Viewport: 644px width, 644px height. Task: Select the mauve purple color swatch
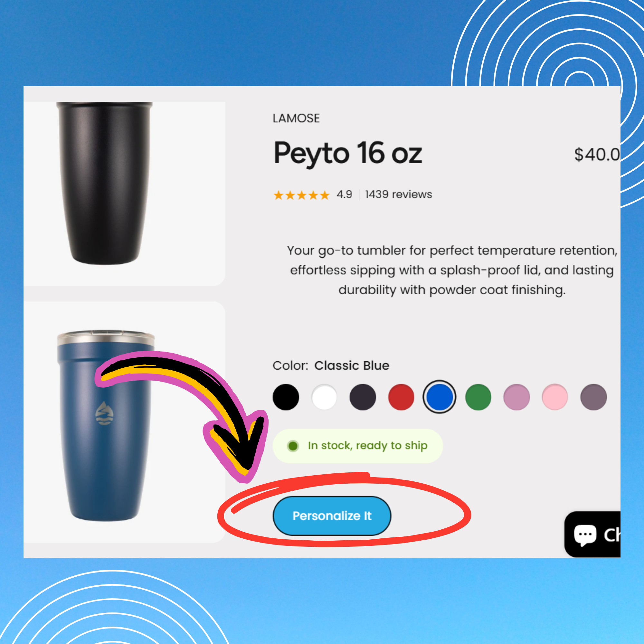pyautogui.click(x=516, y=397)
